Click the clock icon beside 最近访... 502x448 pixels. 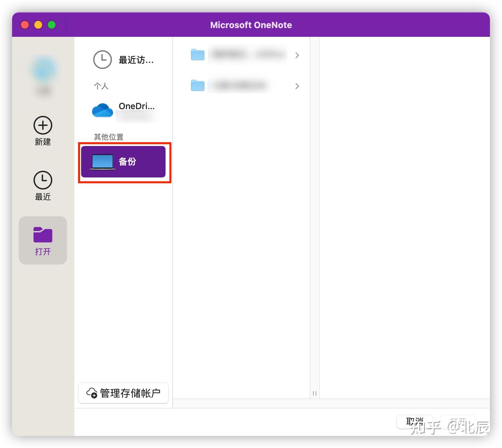pyautogui.click(x=102, y=60)
